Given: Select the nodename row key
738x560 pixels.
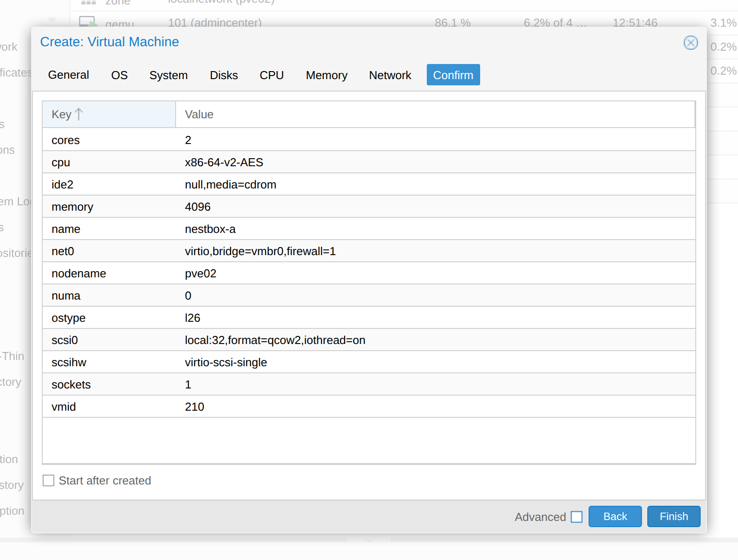Looking at the screenshot, I should (79, 273).
